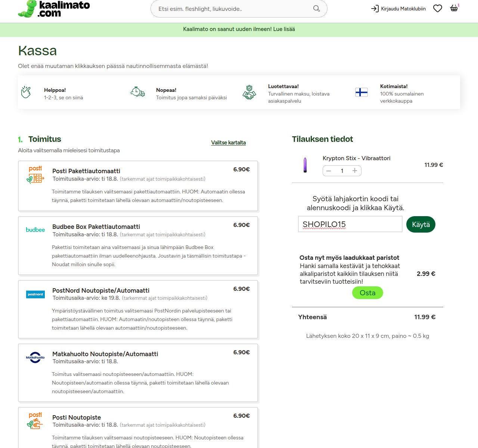Image resolution: width=478 pixels, height=448 pixels.
Task: Click 6.90€ price on Budbee Box card
Action: (x=242, y=225)
